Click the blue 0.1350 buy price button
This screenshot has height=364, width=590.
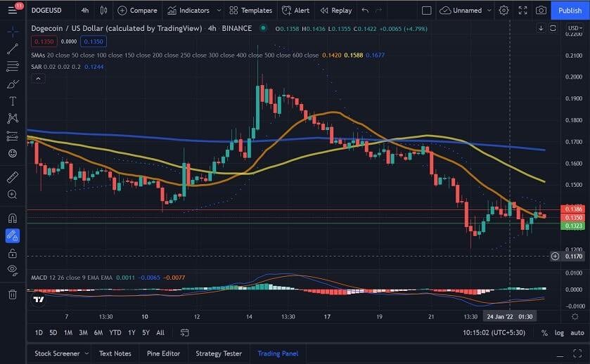94,41
